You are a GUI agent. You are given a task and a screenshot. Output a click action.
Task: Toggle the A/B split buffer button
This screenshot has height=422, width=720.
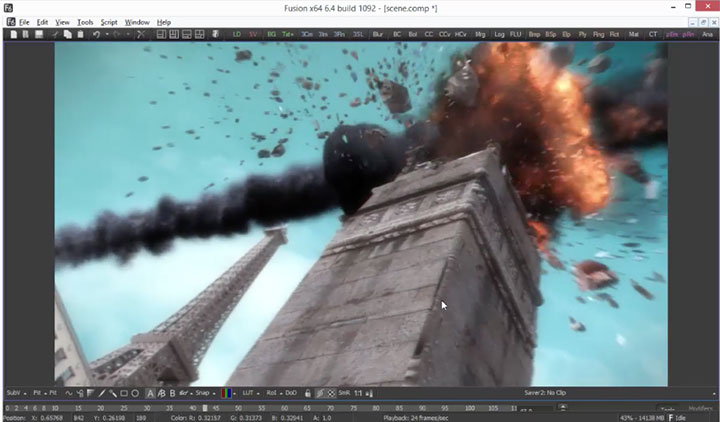(x=161, y=393)
